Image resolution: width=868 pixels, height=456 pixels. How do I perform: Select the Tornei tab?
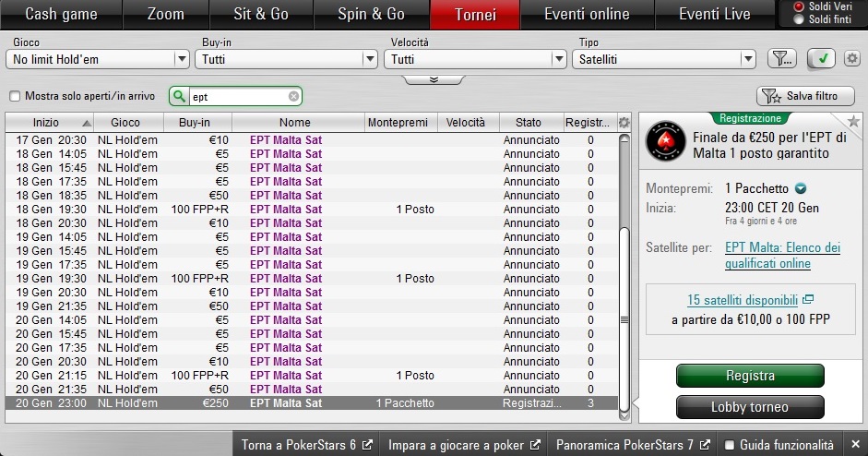(475, 15)
